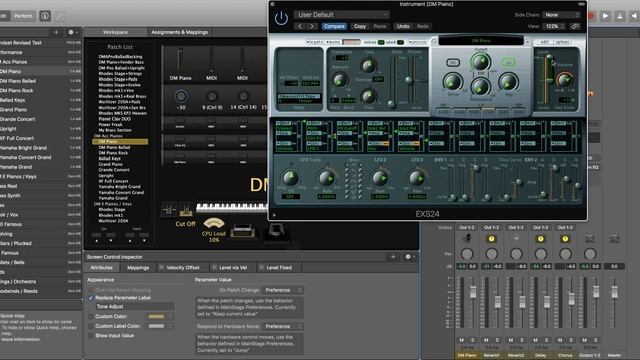
Task: Mute the DM Piano channel strip
Action: (x=462, y=340)
